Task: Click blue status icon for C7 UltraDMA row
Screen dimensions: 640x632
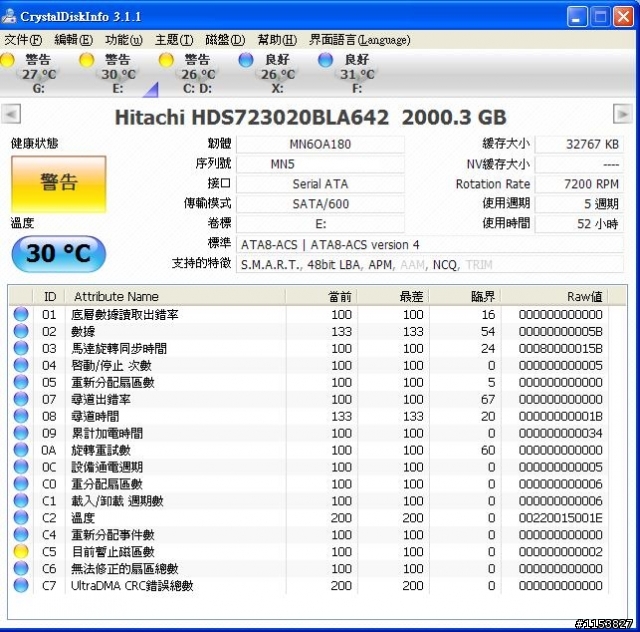Action: point(21,585)
